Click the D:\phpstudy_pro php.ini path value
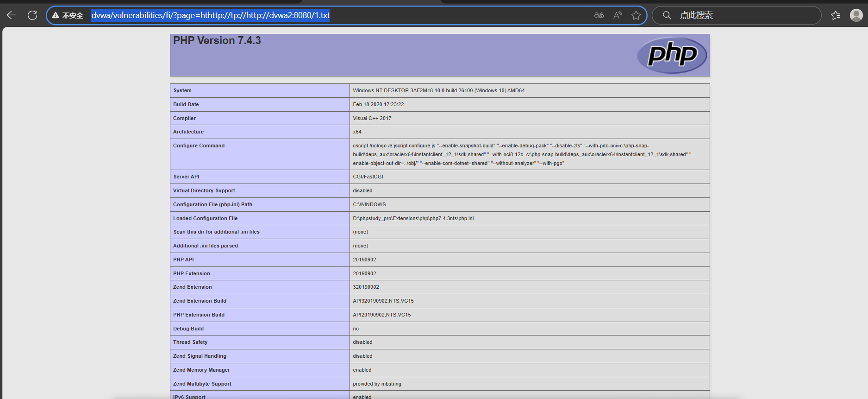 [413, 219]
